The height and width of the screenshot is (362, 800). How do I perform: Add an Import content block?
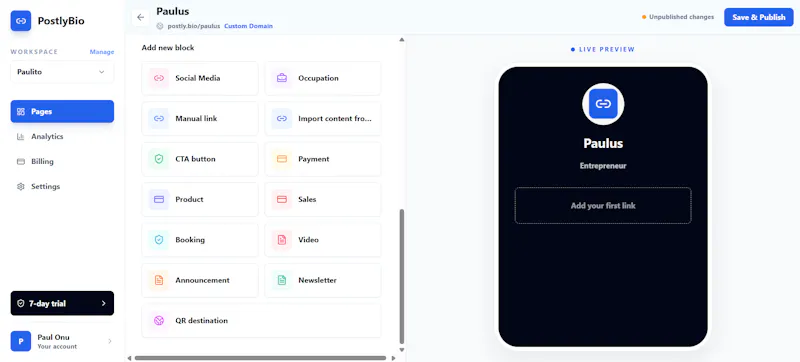click(x=323, y=118)
